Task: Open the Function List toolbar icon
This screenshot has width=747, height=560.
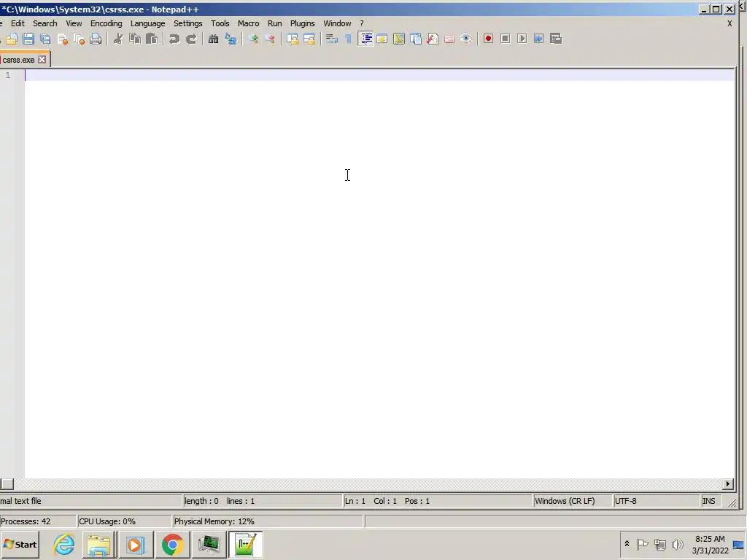Action: (x=433, y=39)
